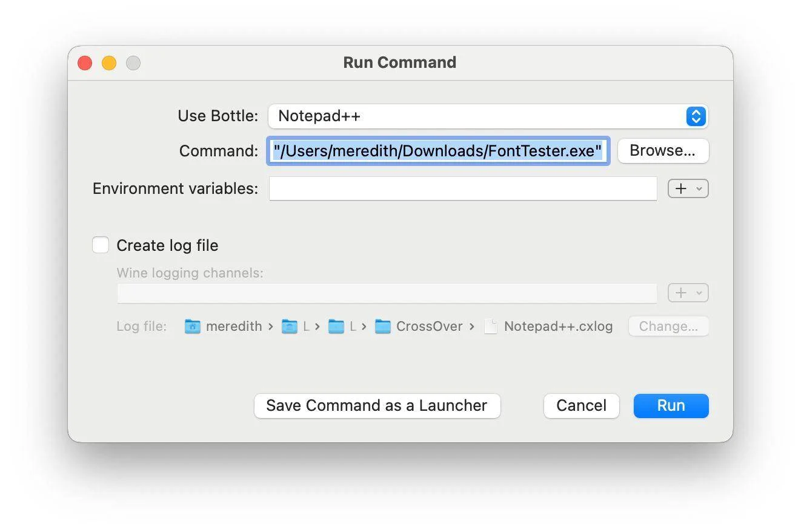Click the Browse button
Viewport: 801px width, 532px height.
tap(663, 151)
